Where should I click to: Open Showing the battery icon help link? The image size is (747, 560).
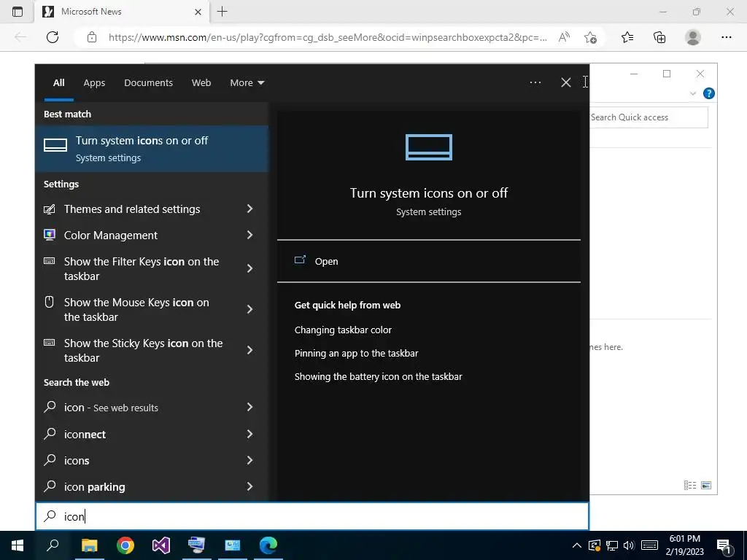click(x=379, y=377)
